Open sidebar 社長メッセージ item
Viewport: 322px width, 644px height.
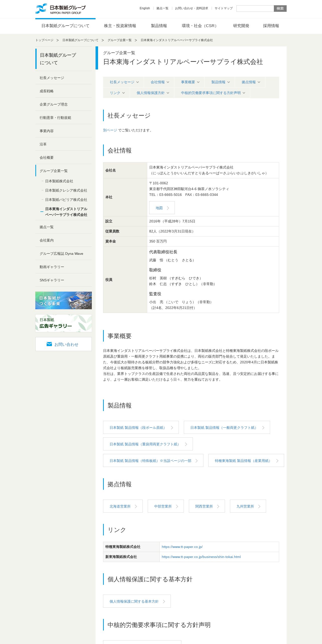[63, 78]
